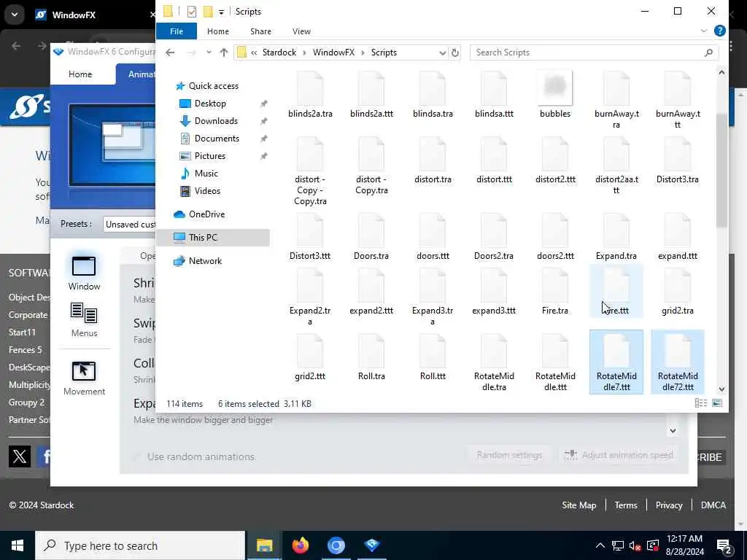Click the X social icon on webpage
747x560 pixels.
tap(20, 456)
